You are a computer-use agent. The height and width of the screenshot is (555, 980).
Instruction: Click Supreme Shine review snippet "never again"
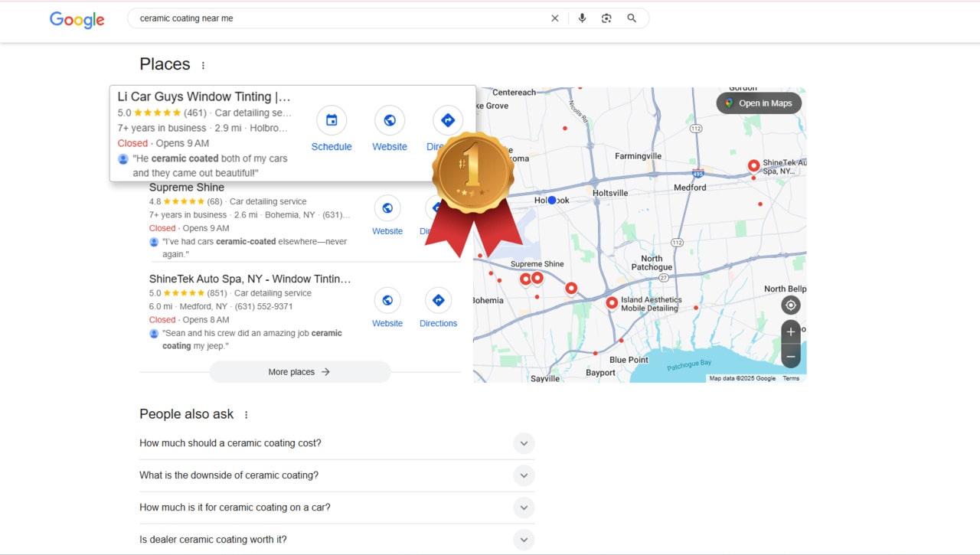pos(254,248)
